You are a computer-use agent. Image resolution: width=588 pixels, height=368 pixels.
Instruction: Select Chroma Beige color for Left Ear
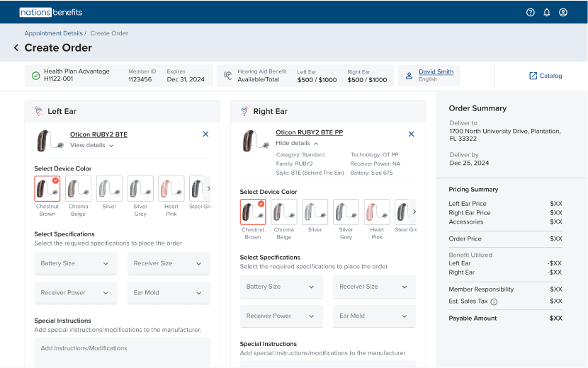point(79,189)
